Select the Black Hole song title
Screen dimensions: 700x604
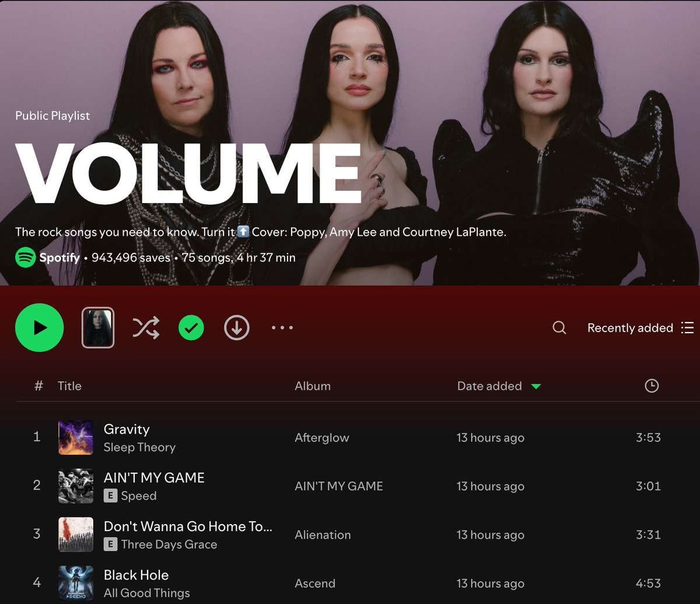pyautogui.click(x=136, y=575)
